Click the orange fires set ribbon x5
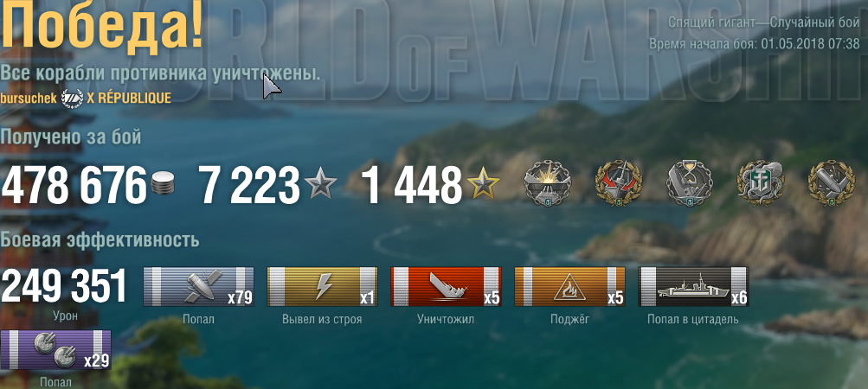Image resolution: width=868 pixels, height=389 pixels. tap(570, 287)
